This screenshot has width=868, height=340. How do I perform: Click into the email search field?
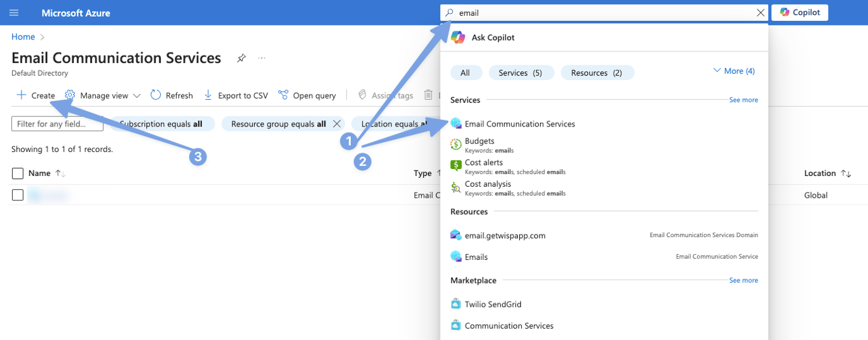(604, 13)
